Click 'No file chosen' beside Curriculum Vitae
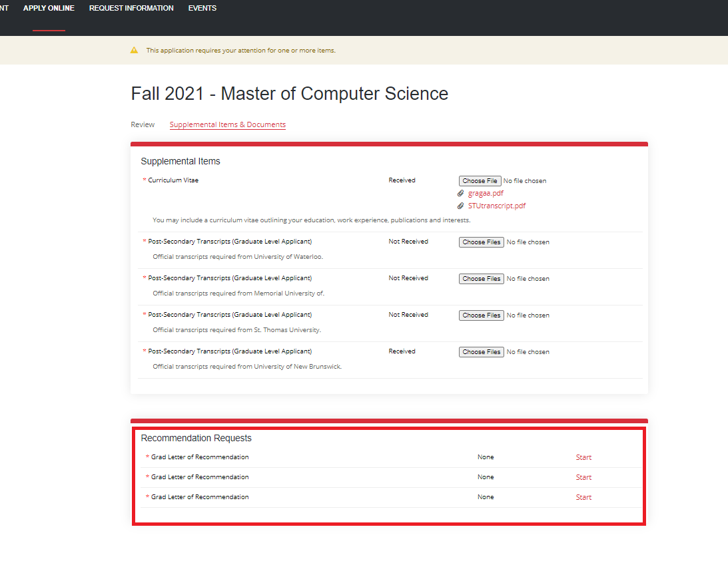The height and width of the screenshot is (581, 728). point(525,181)
